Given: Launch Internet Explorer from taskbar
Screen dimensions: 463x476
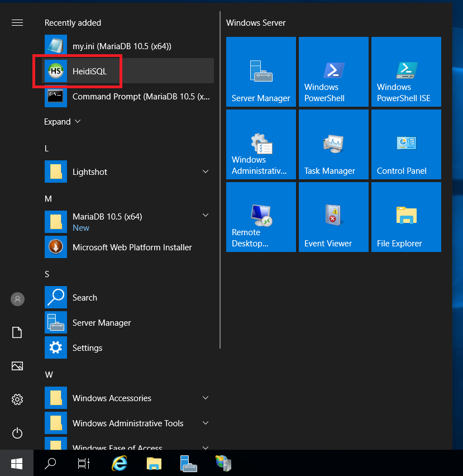Looking at the screenshot, I should tap(119, 463).
